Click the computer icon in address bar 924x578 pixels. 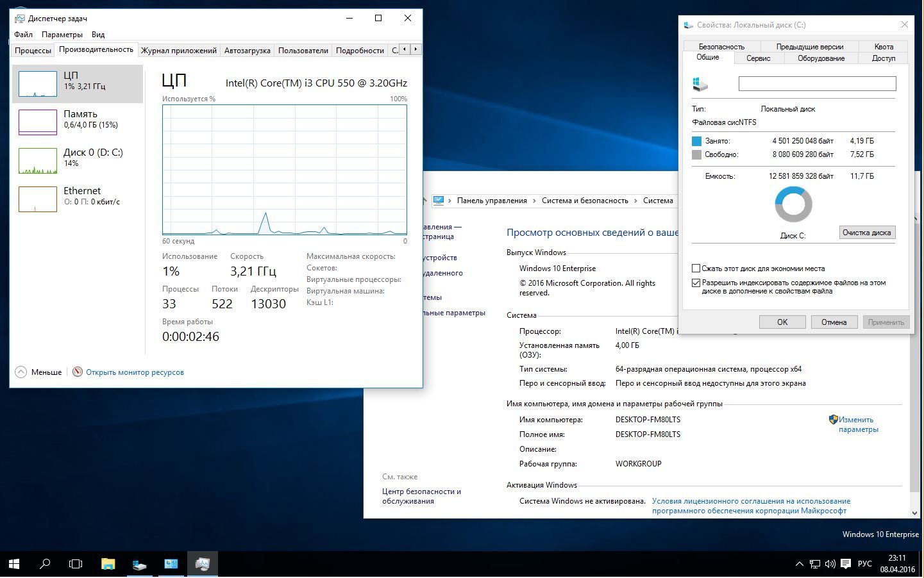click(x=439, y=200)
